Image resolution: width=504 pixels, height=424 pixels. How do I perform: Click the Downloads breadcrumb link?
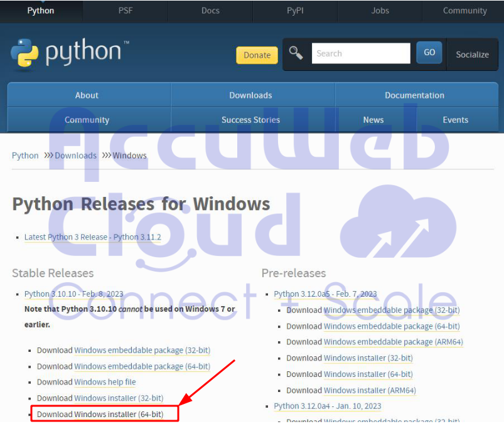(75, 156)
